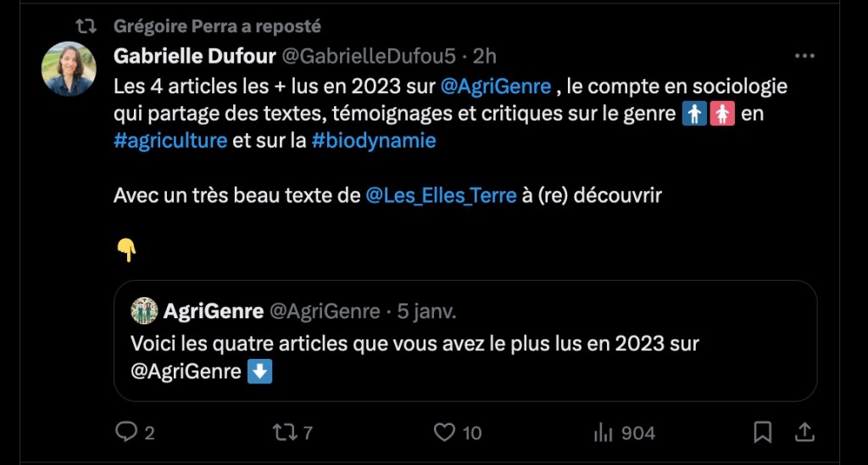Open the @GabrielleDufou5 handle
The height and width of the screenshot is (465, 868).
[x=369, y=56]
